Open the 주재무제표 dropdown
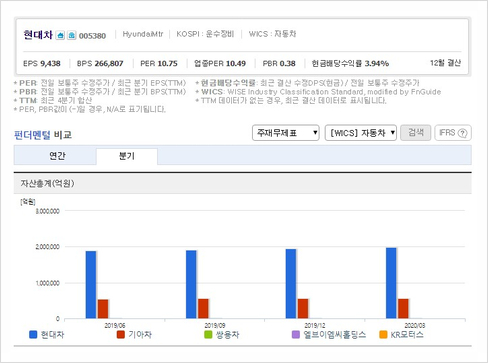The height and width of the screenshot is (363, 488). 286,133
